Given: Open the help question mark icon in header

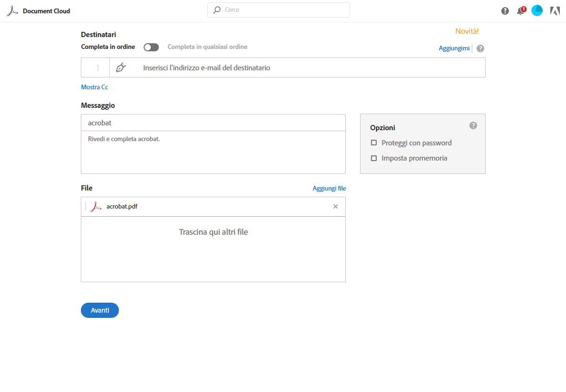Looking at the screenshot, I should pos(505,11).
